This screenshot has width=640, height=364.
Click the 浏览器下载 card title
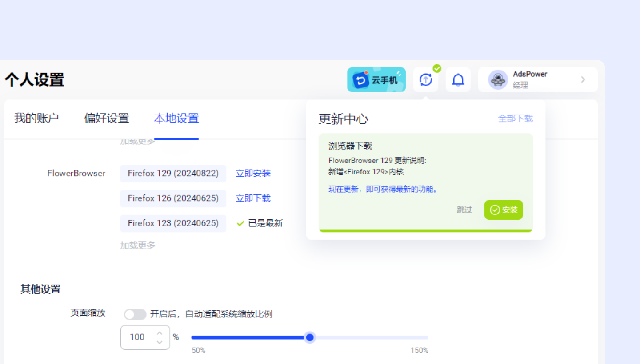coord(350,146)
